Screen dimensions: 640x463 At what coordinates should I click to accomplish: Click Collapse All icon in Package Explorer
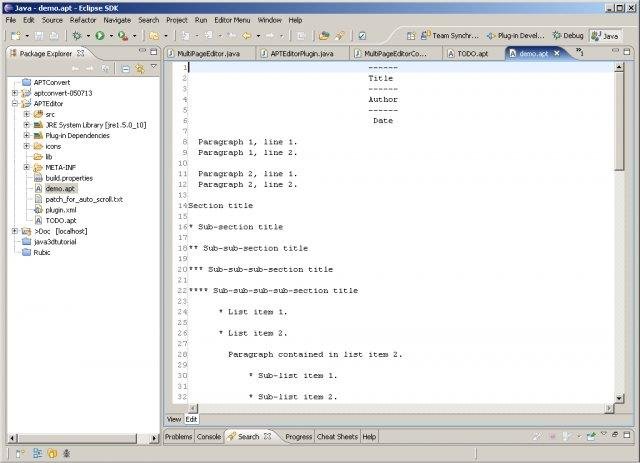coord(124,69)
